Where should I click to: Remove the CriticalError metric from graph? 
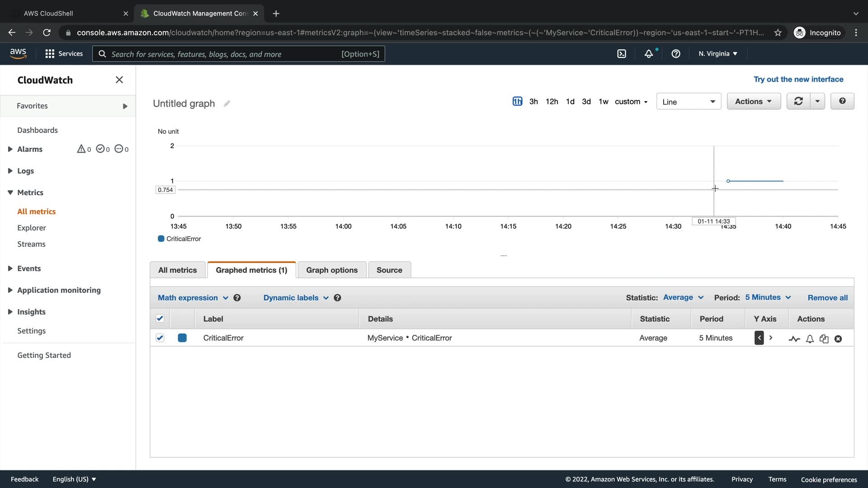coord(838,338)
